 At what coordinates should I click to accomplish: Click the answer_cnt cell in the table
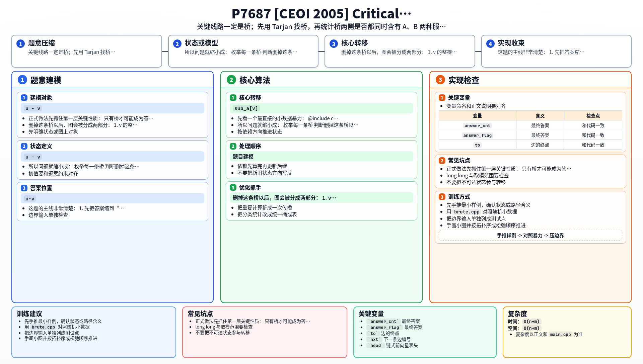[x=477, y=125]
